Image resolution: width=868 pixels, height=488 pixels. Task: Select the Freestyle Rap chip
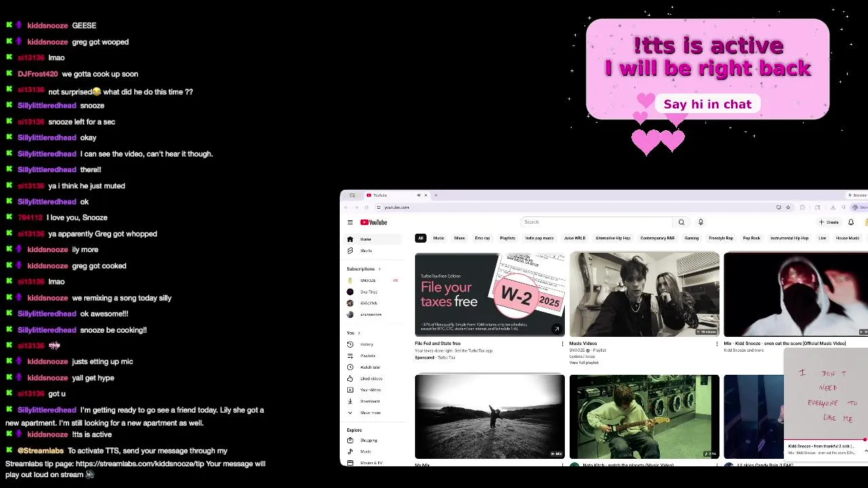pos(721,239)
